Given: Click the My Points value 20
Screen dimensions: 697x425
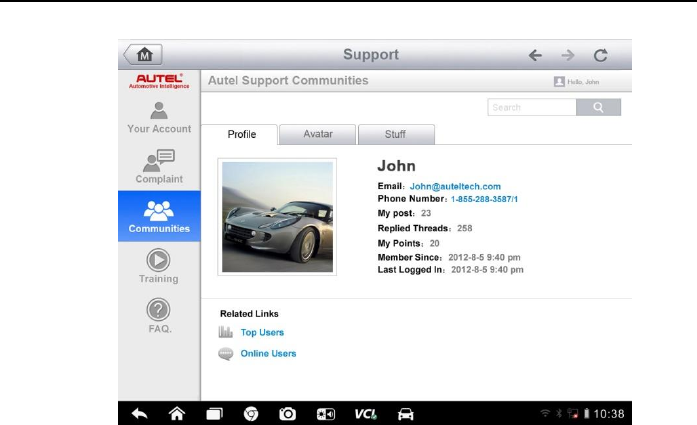Looking at the screenshot, I should (434, 243).
